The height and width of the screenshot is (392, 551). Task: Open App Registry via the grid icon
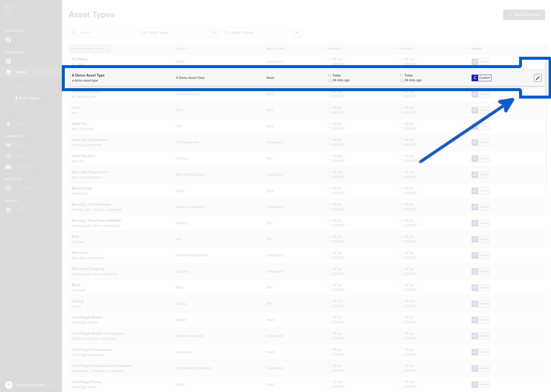[8, 188]
